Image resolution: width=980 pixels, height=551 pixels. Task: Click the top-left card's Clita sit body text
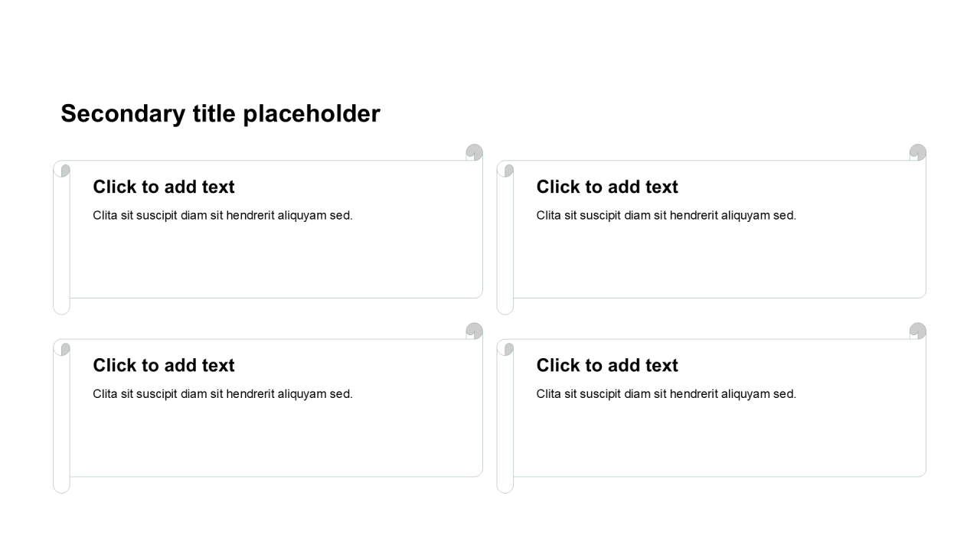pyautogui.click(x=223, y=216)
